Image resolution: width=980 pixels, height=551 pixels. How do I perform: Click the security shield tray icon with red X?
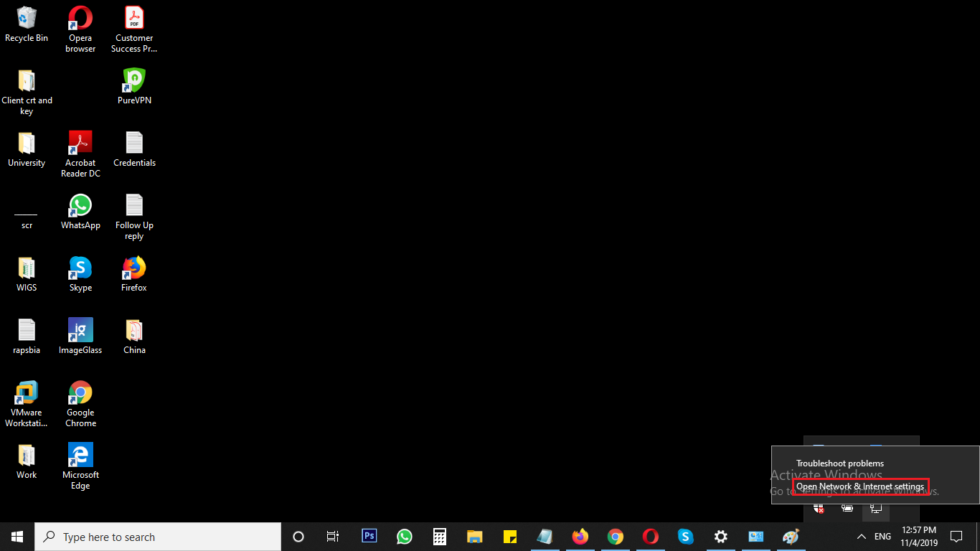[819, 508]
